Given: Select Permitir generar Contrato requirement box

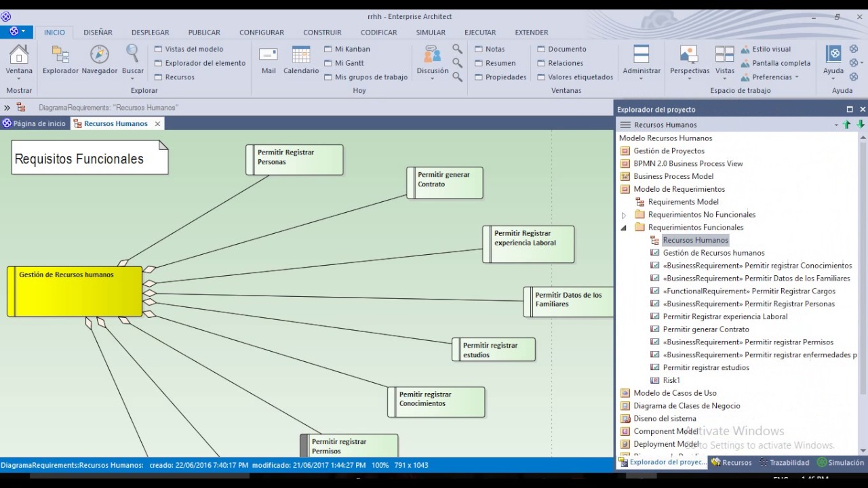Looking at the screenshot, I should pyautogui.click(x=445, y=183).
